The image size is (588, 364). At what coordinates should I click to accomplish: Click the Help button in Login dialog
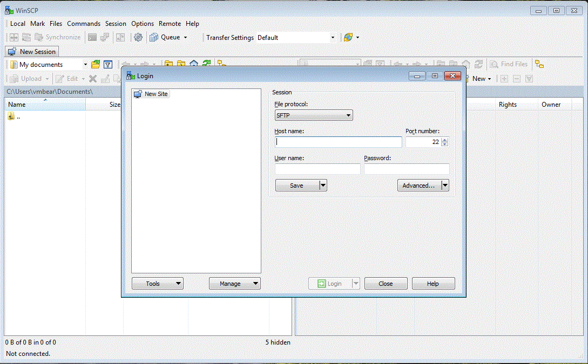click(434, 284)
